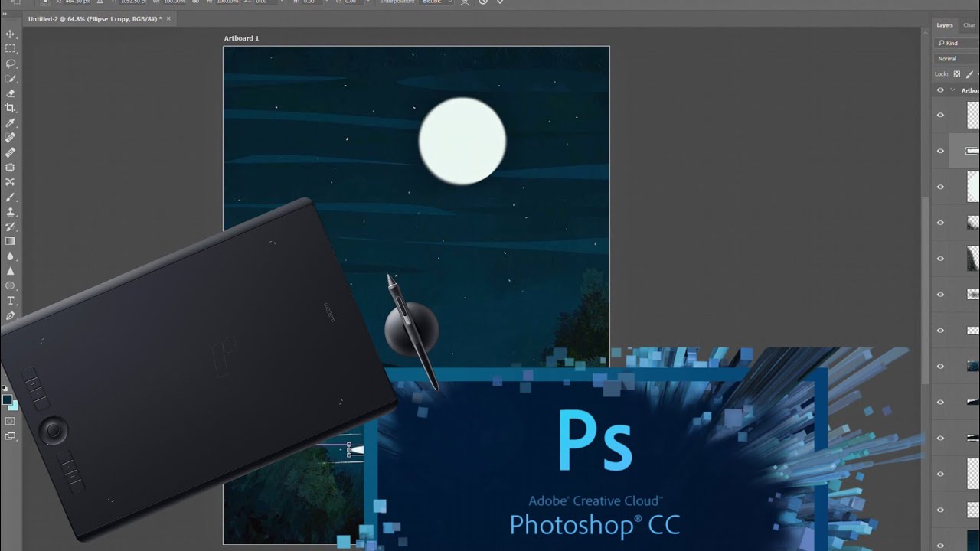Select the Lasso tool
980x551 pixels.
point(11,64)
